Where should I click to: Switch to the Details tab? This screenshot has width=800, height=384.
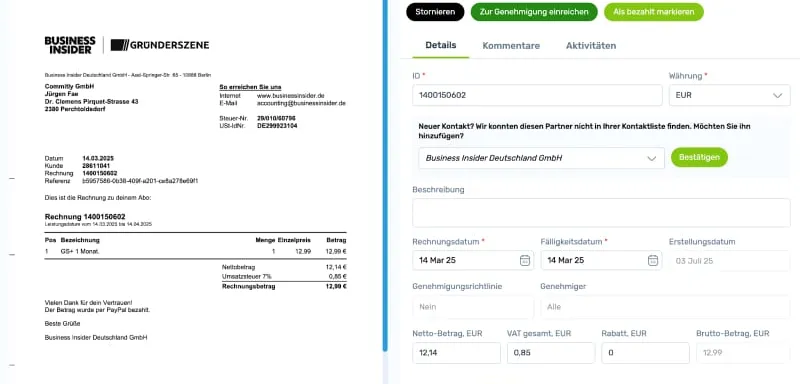(x=441, y=45)
